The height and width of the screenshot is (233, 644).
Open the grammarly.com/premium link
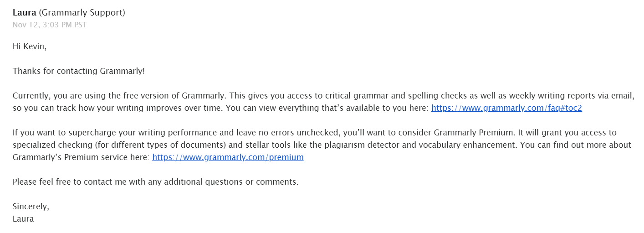228,157
